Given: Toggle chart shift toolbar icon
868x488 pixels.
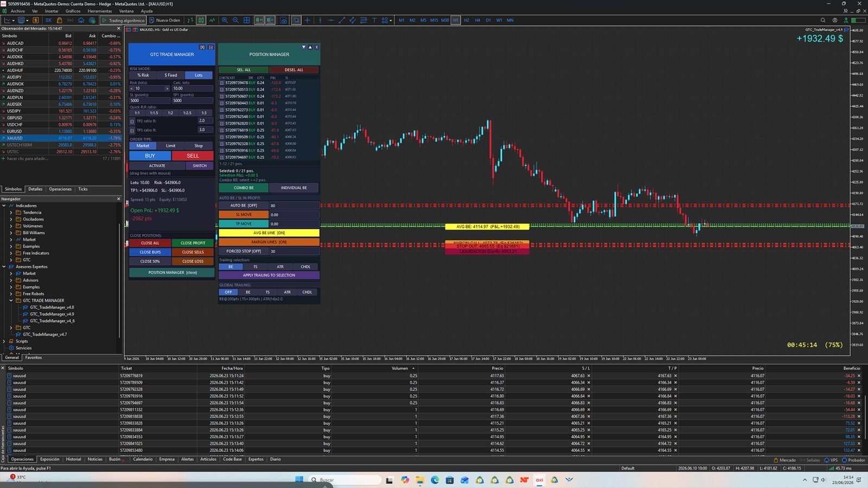Looking at the screenshot, I should 270,20.
